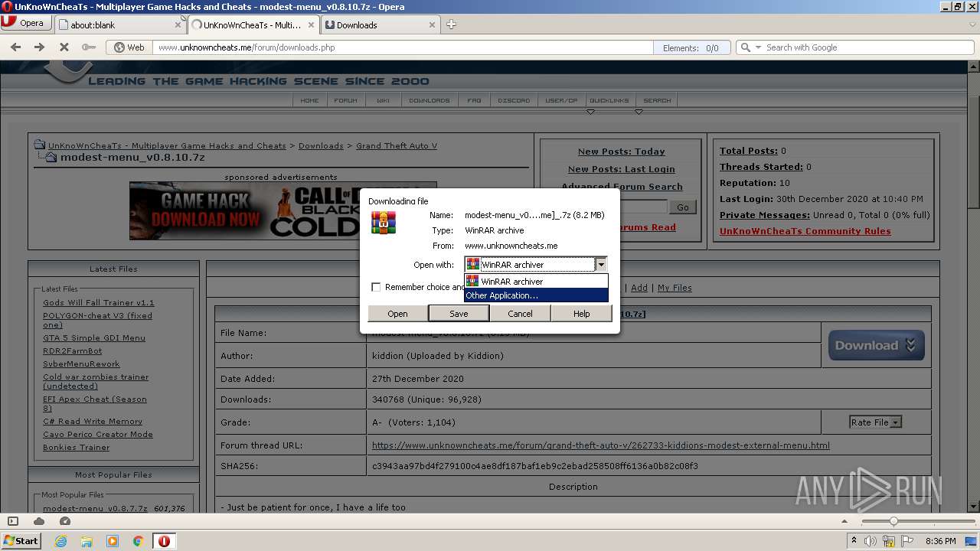Open the DOWNLOADS nav item
The image size is (980, 551).
click(430, 100)
